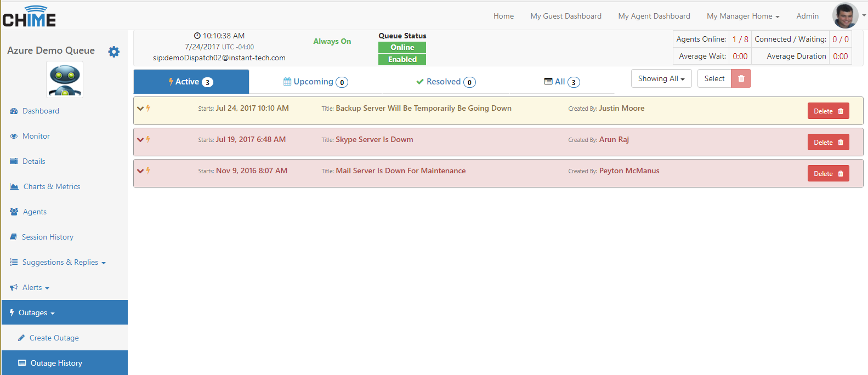Click creator name Peyton McManus

coord(629,171)
